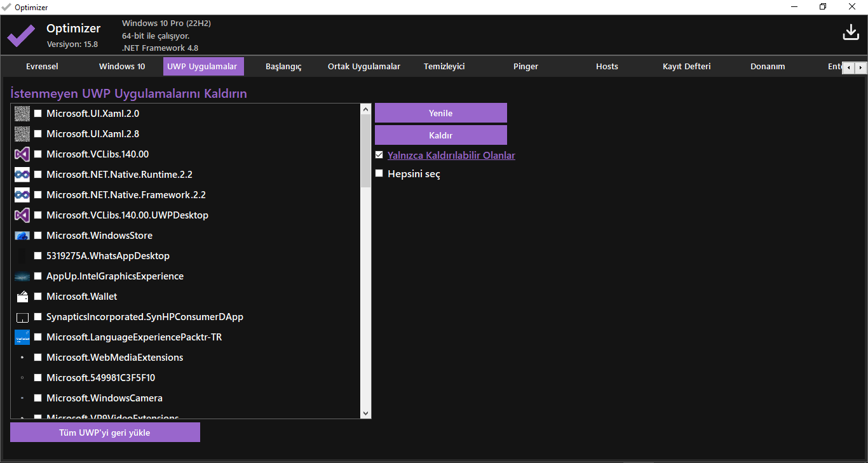The width and height of the screenshot is (868, 463).
Task: Click the Microsoft.WebMediaExtensions icon
Action: tap(22, 358)
